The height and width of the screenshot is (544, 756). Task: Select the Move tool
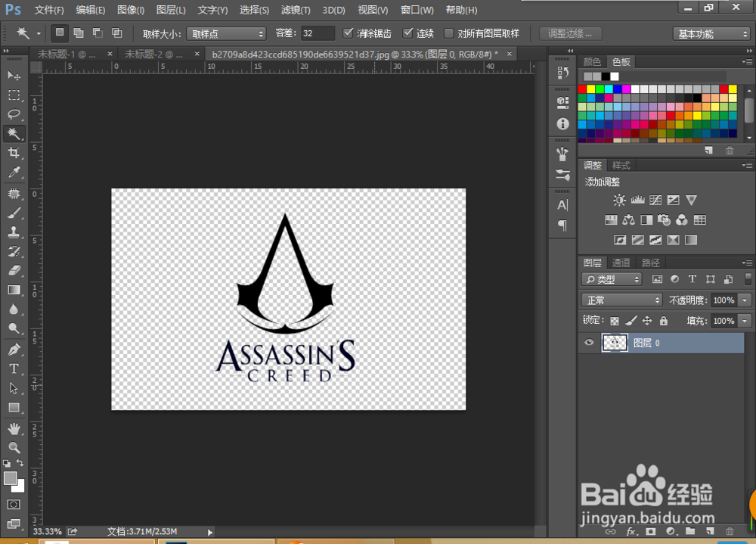(14, 76)
